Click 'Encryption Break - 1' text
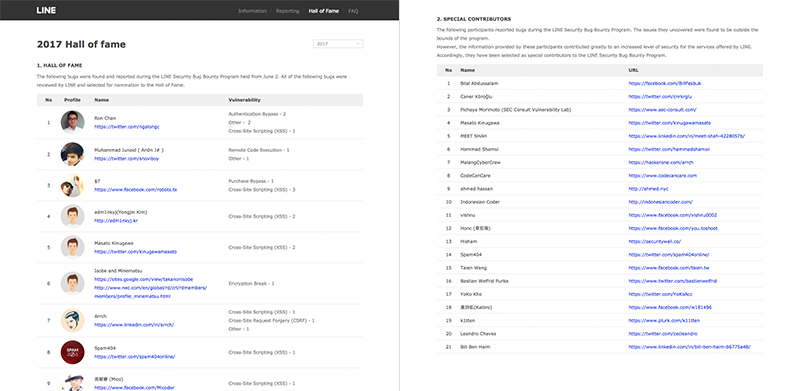Viewport: 800px width, 391px height. 252,283
